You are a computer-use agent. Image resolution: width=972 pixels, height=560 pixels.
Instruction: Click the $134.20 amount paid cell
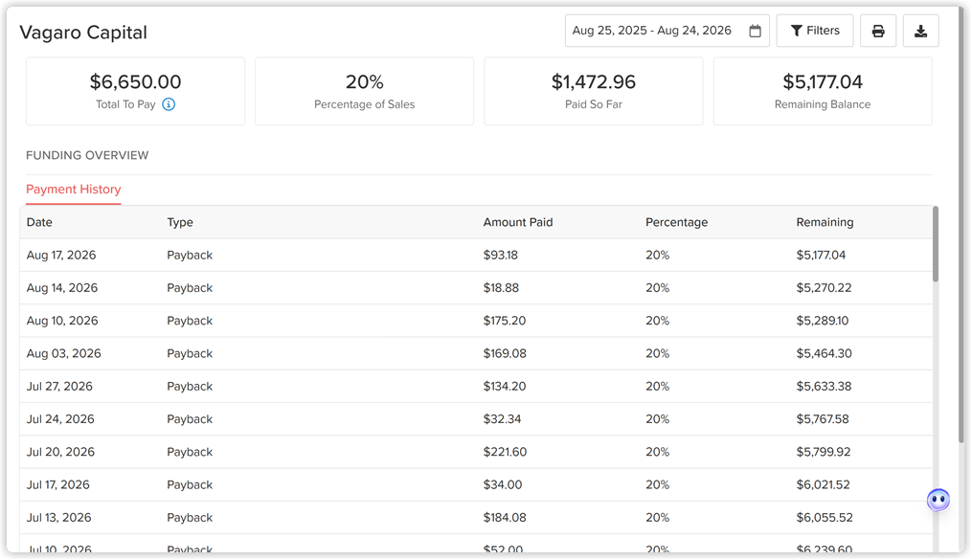click(x=505, y=387)
